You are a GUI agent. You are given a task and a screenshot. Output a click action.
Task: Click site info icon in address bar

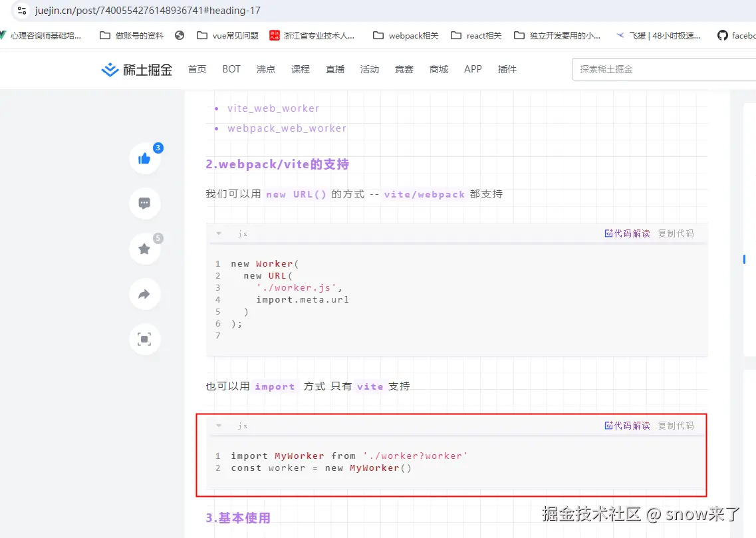pos(21,10)
